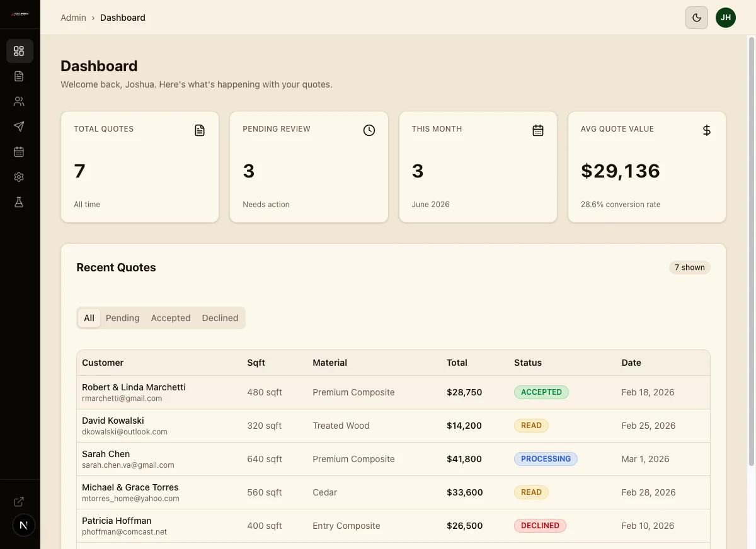Click the calendar icon on This Month card
The image size is (756, 549).
[538, 130]
